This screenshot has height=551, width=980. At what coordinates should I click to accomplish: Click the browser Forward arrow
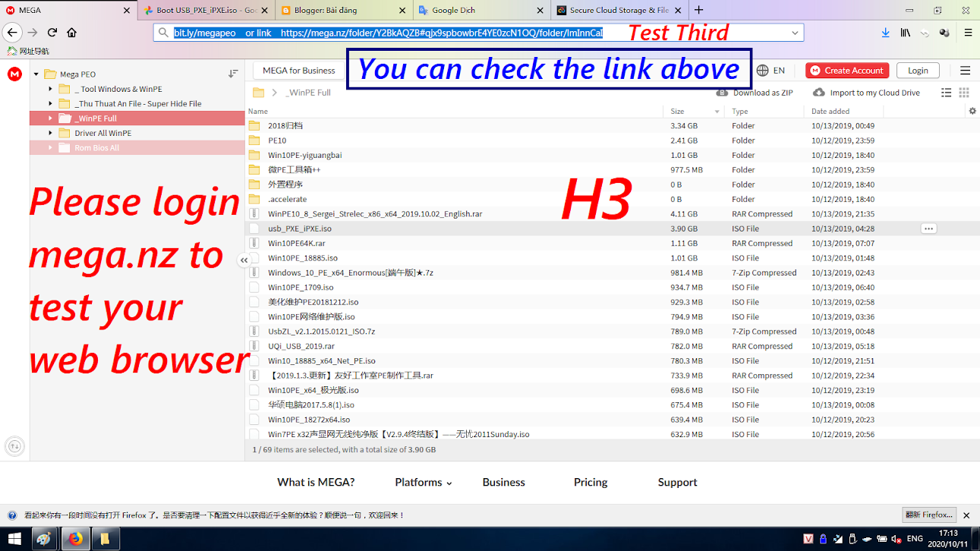[x=32, y=33]
